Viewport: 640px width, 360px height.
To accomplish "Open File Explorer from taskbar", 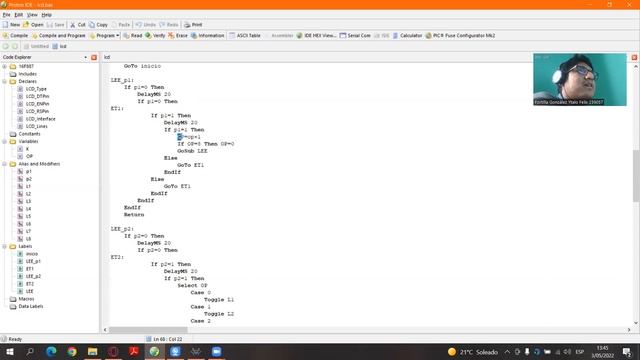I will tap(93, 351).
